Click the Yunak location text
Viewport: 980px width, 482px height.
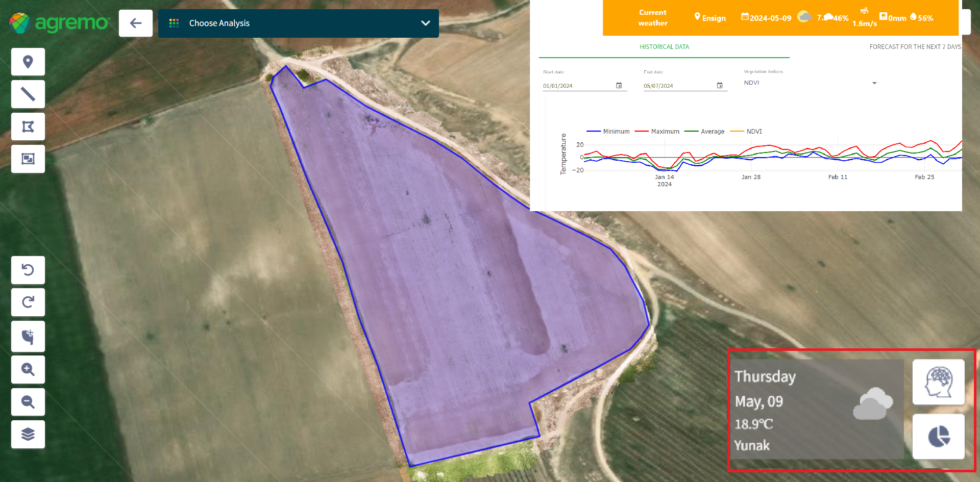point(752,445)
